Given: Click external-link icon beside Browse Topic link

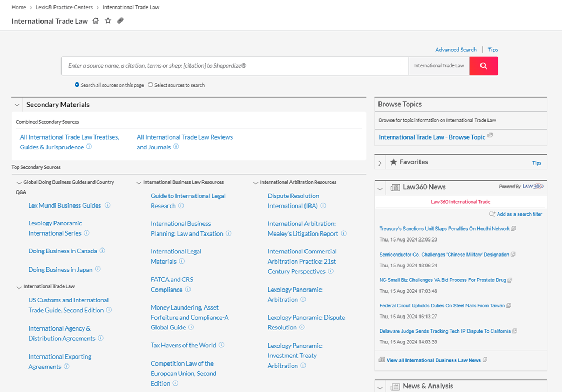Looking at the screenshot, I should 490,135.
